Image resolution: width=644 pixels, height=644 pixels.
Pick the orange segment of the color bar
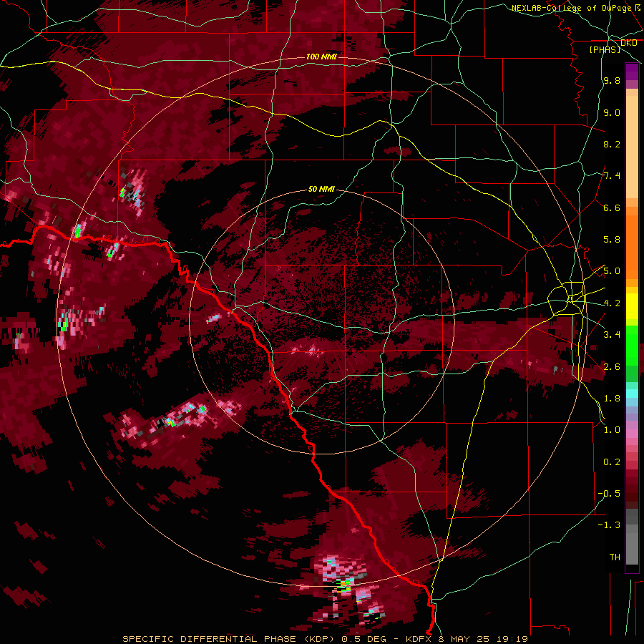click(632, 246)
